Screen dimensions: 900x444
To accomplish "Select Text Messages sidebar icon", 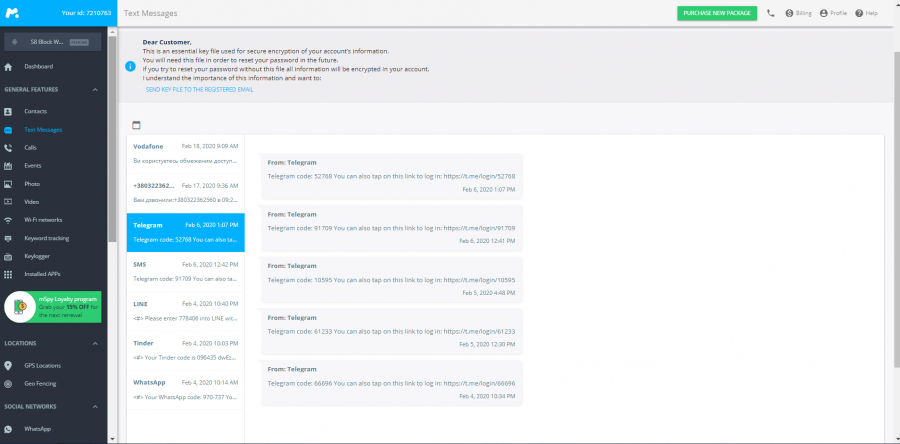I will click(x=8, y=130).
